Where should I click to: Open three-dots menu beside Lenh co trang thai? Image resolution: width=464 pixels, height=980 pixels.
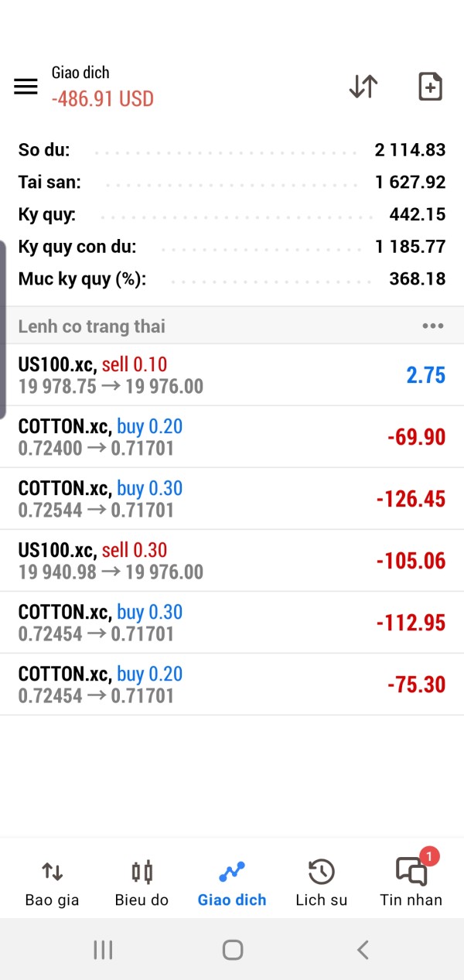pyautogui.click(x=433, y=326)
